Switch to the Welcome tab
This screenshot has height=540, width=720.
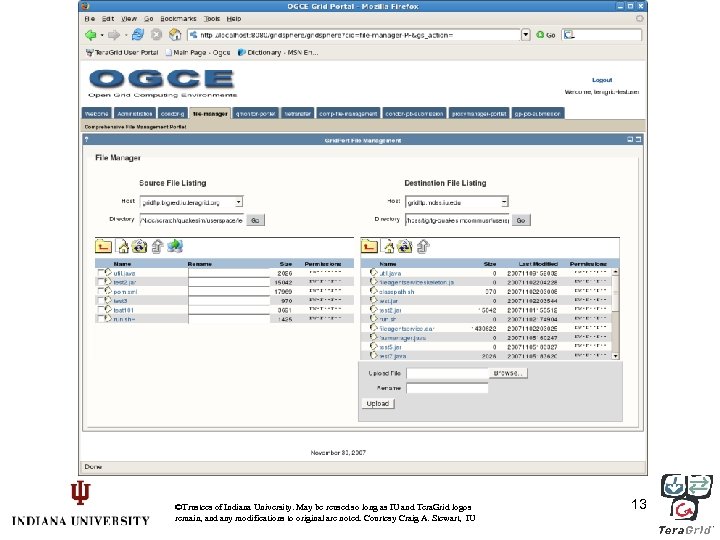pos(96,113)
